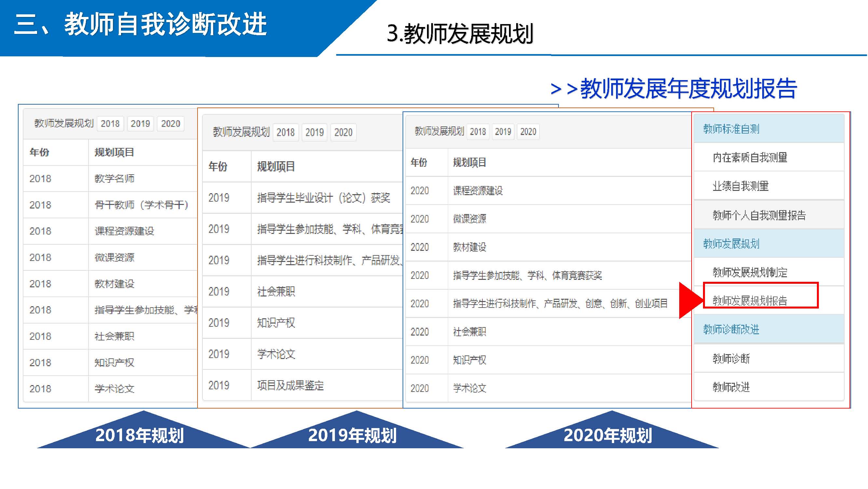The width and height of the screenshot is (868, 489).
Task: Click the red arrow pointing at the report item
Action: [688, 300]
